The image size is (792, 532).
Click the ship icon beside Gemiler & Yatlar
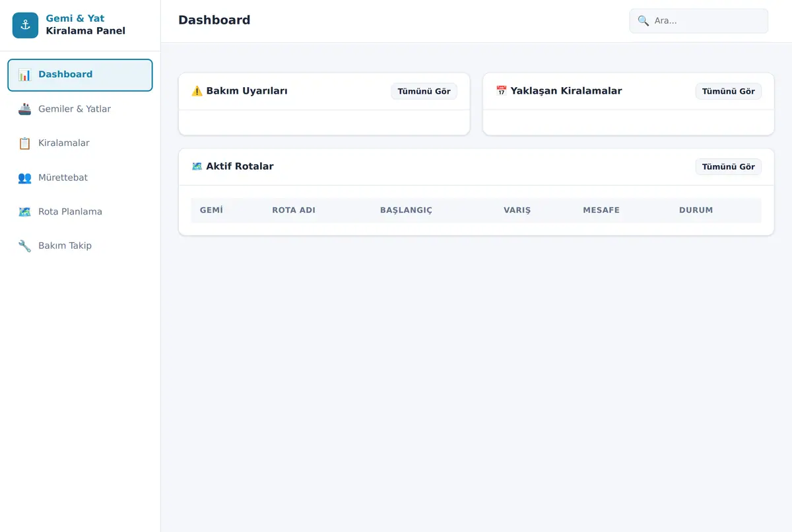pos(24,109)
